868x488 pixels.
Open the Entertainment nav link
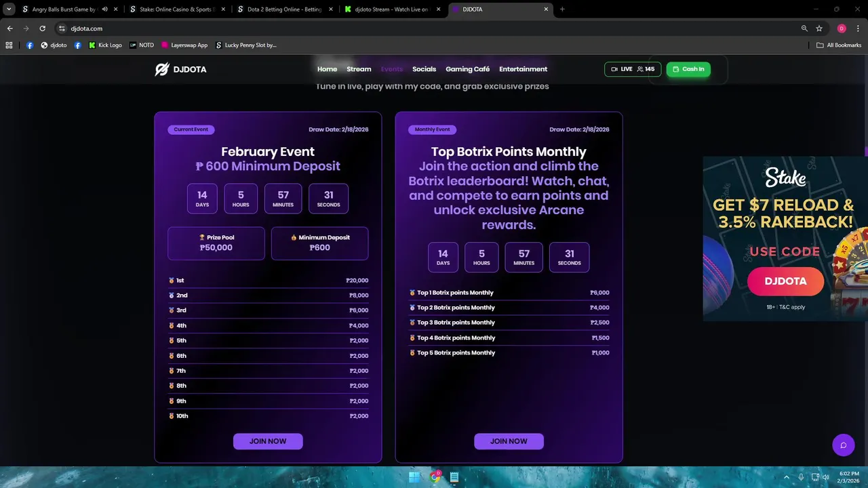(x=524, y=69)
